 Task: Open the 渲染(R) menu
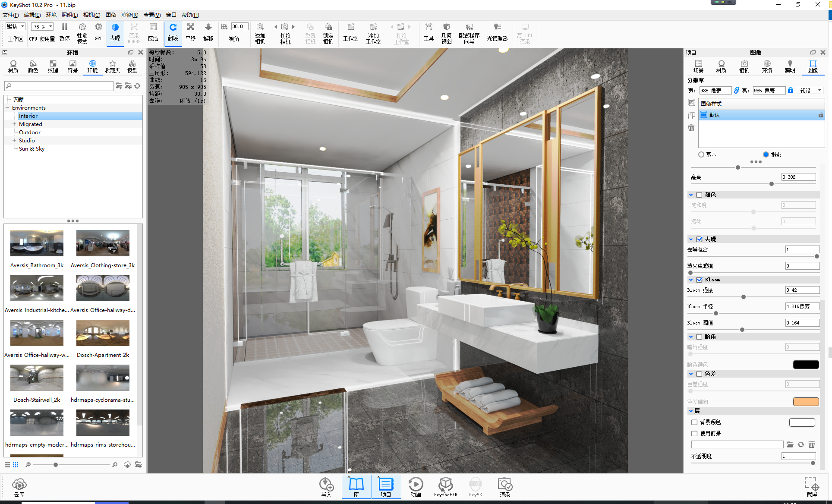click(129, 15)
